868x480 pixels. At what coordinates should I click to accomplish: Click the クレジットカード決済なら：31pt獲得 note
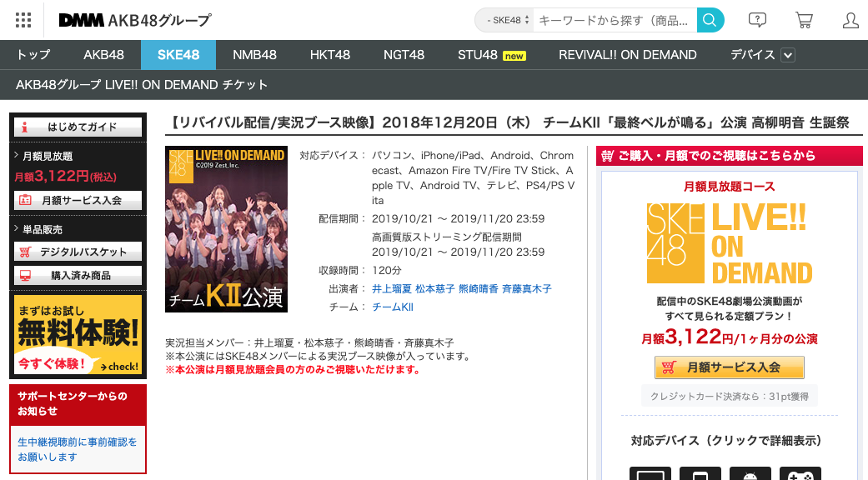(729, 397)
